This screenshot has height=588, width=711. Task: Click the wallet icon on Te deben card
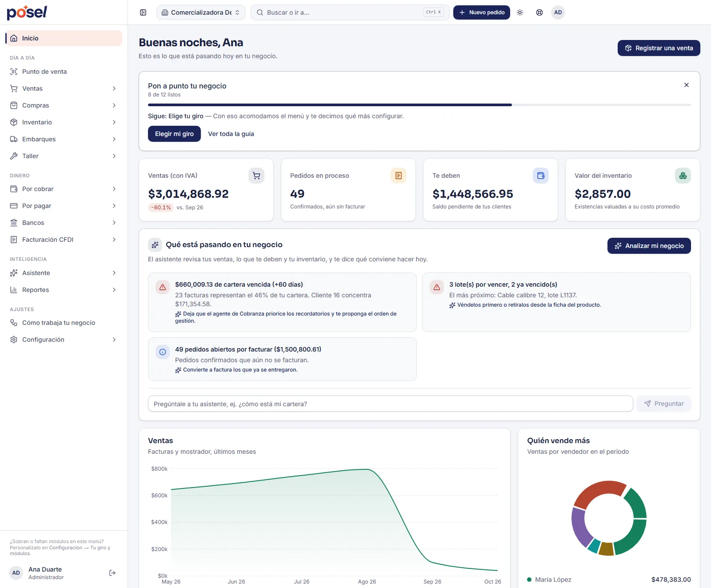[541, 176]
